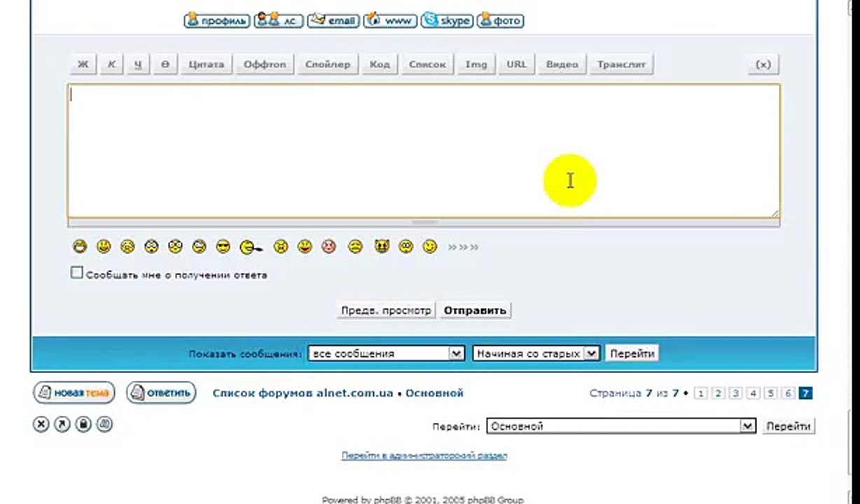Viewport: 860px width, 504px height.
Task: Open Список форумов alnet.com.ua link
Action: coord(303,393)
